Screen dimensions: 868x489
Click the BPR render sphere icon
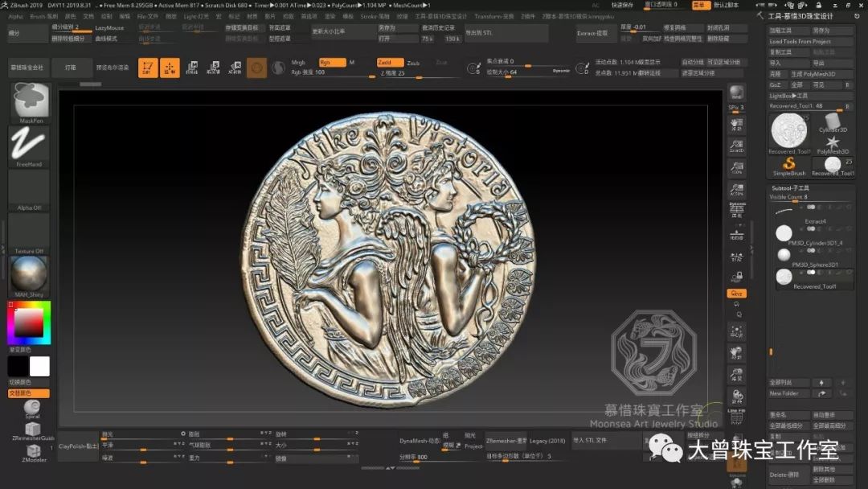[x=737, y=92]
